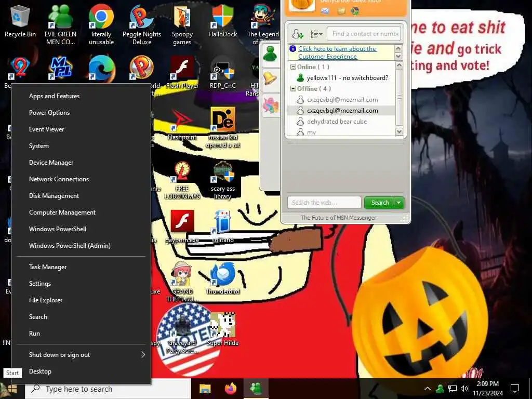Choose Run from the context menu
Screen dimensions: 532x399
[82, 334]
